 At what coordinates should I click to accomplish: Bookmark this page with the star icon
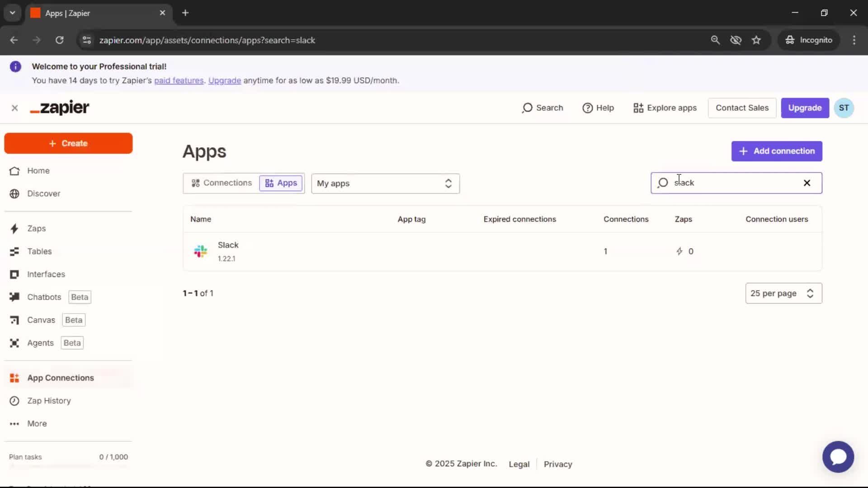tap(756, 40)
